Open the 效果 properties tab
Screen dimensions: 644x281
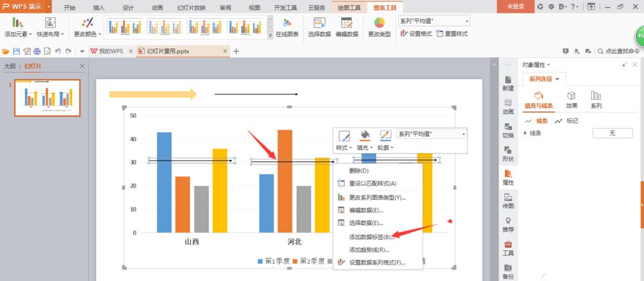(x=571, y=100)
